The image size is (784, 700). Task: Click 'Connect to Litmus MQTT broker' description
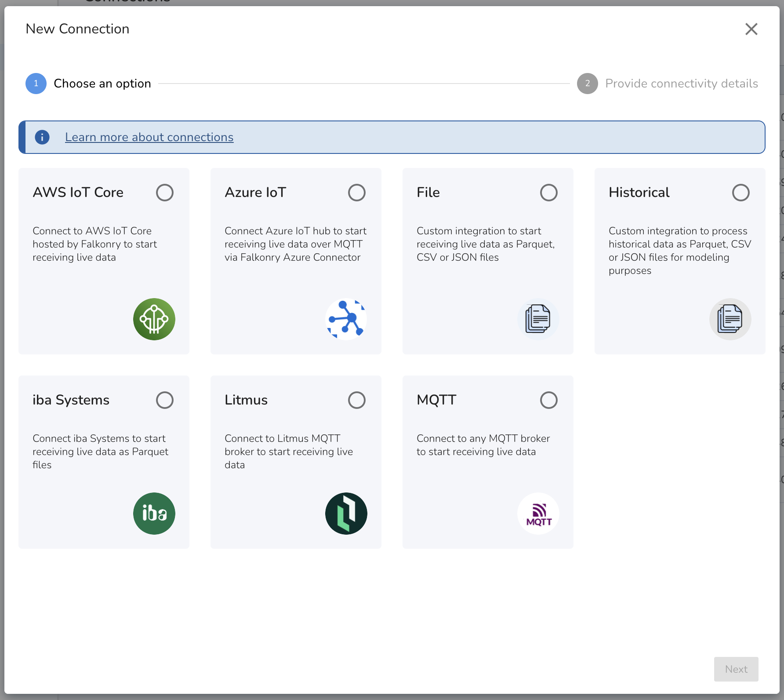coord(289,452)
